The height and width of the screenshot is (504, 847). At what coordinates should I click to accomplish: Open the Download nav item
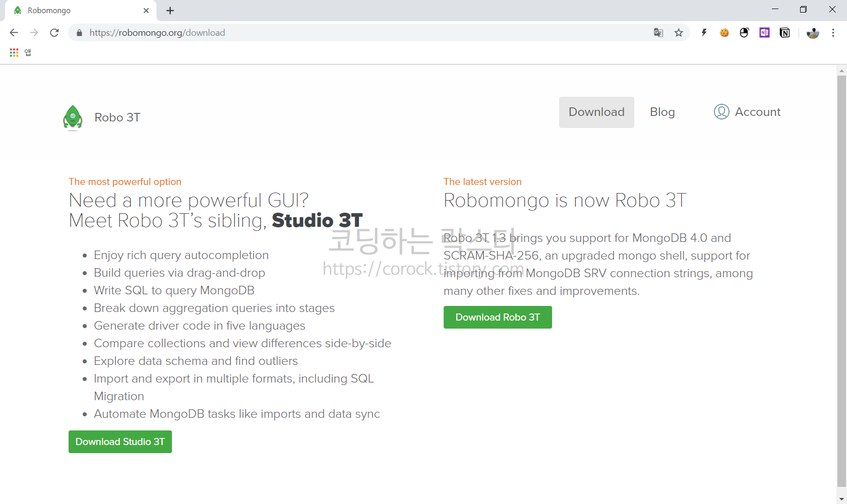(x=596, y=112)
